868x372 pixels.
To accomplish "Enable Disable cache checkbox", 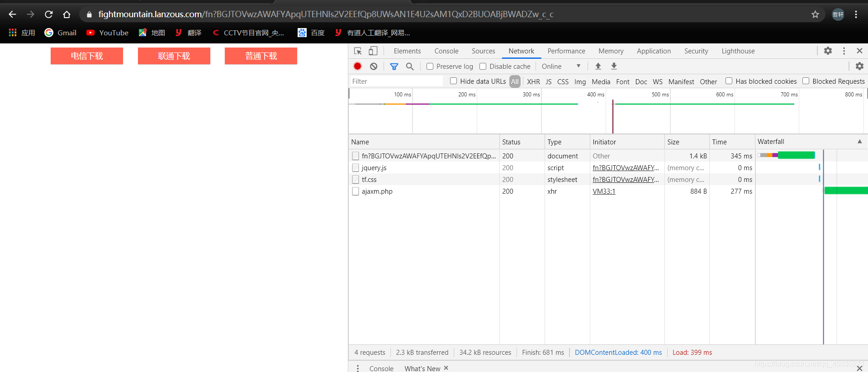I will tap(483, 66).
